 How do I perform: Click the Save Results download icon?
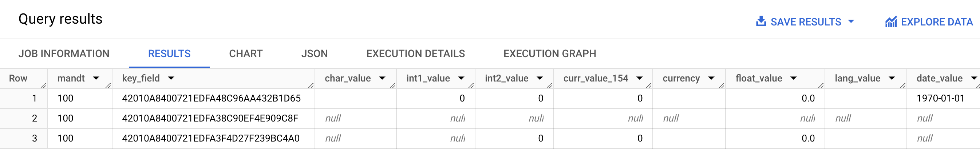tap(761, 21)
